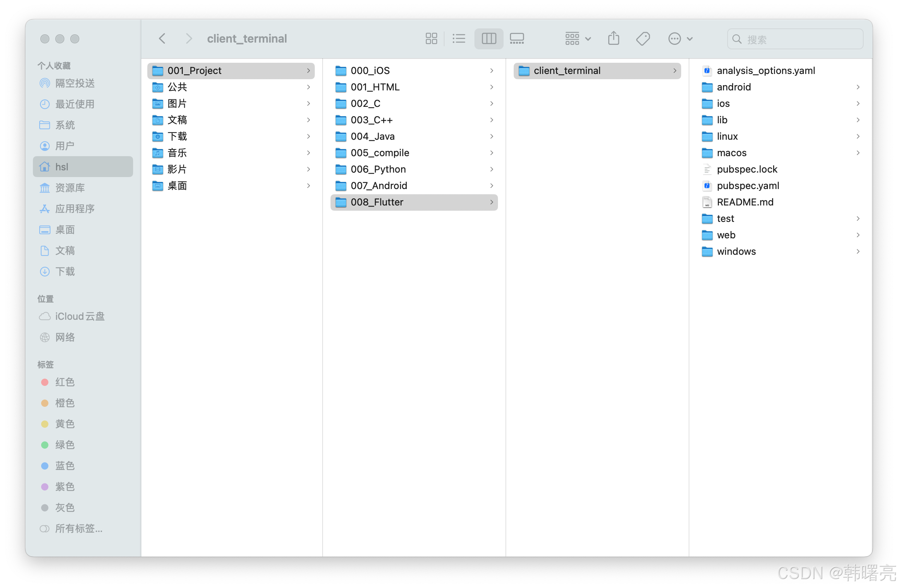
Task: Filter by the 红色 red tag
Action: click(x=83, y=382)
